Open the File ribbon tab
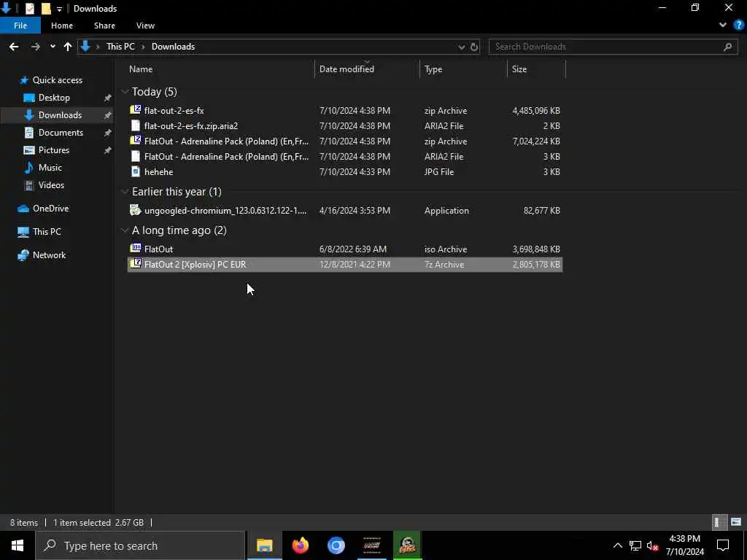747x560 pixels. click(x=20, y=26)
